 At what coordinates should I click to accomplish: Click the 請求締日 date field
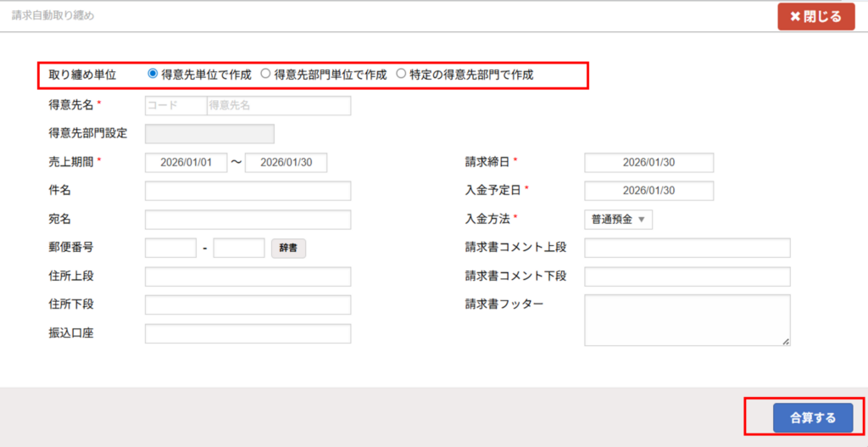coord(648,163)
